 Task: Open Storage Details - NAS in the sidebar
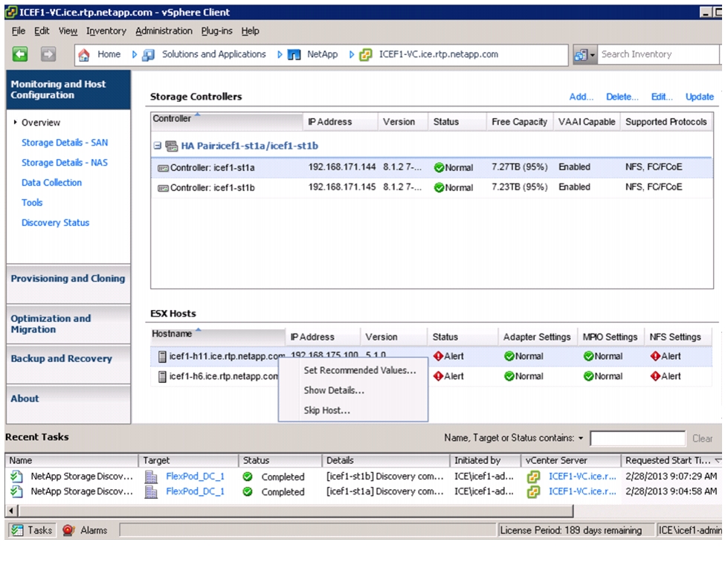click(65, 163)
